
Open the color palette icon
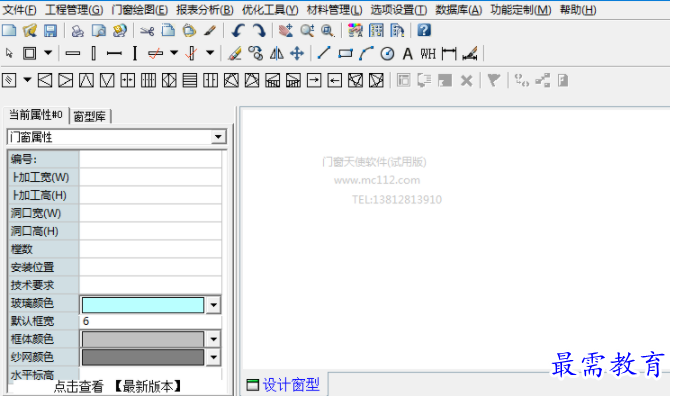pyautogui.click(x=355, y=30)
